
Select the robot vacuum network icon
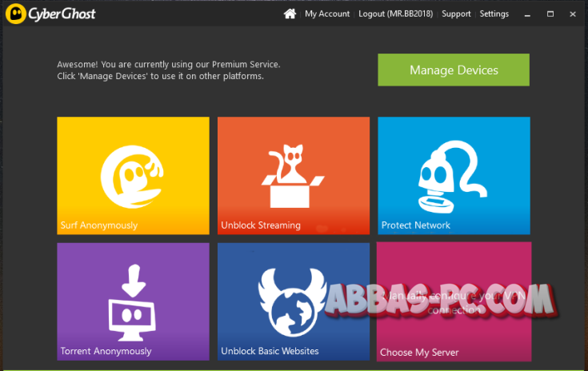453,177
